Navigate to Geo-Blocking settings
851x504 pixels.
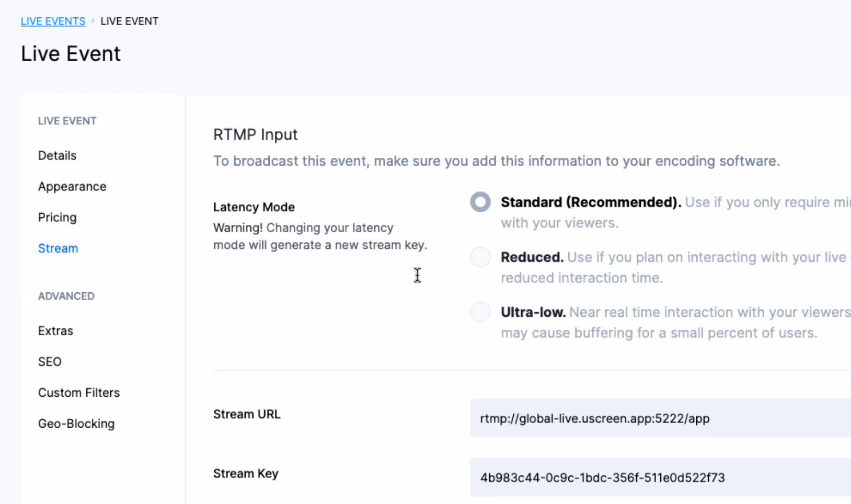tap(76, 423)
